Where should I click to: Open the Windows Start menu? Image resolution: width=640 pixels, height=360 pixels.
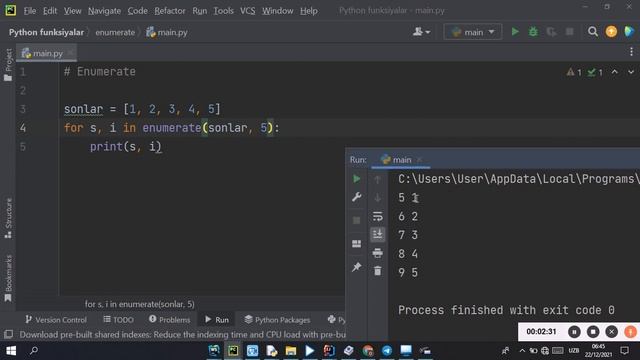pyautogui.click(x=11, y=351)
